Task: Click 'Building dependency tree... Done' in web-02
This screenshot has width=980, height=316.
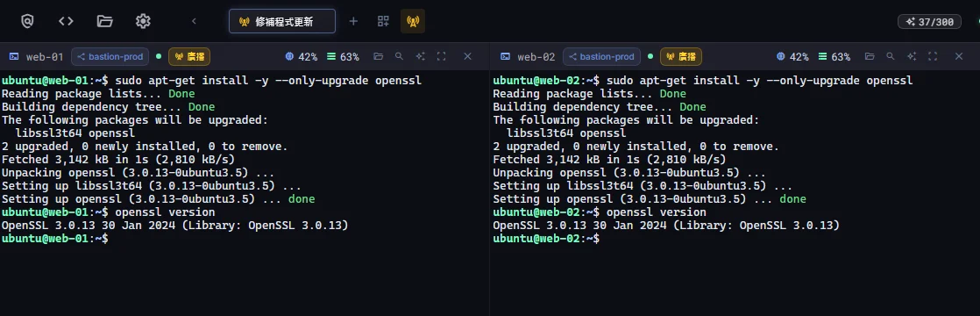Action: click(600, 107)
